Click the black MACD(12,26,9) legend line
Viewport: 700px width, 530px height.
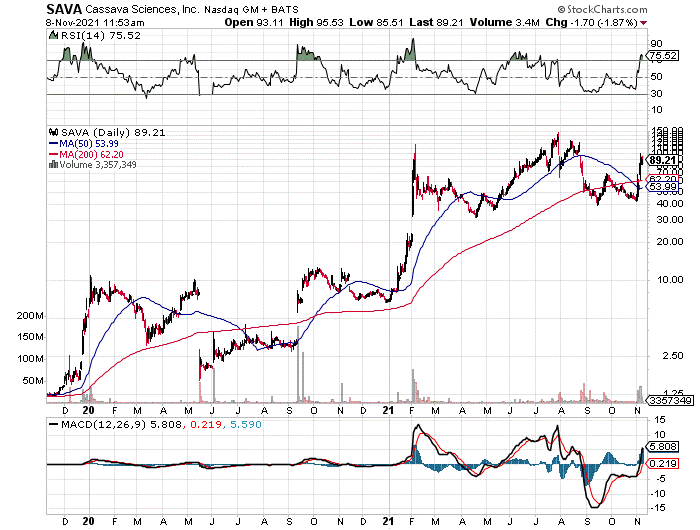pyautogui.click(x=54, y=424)
